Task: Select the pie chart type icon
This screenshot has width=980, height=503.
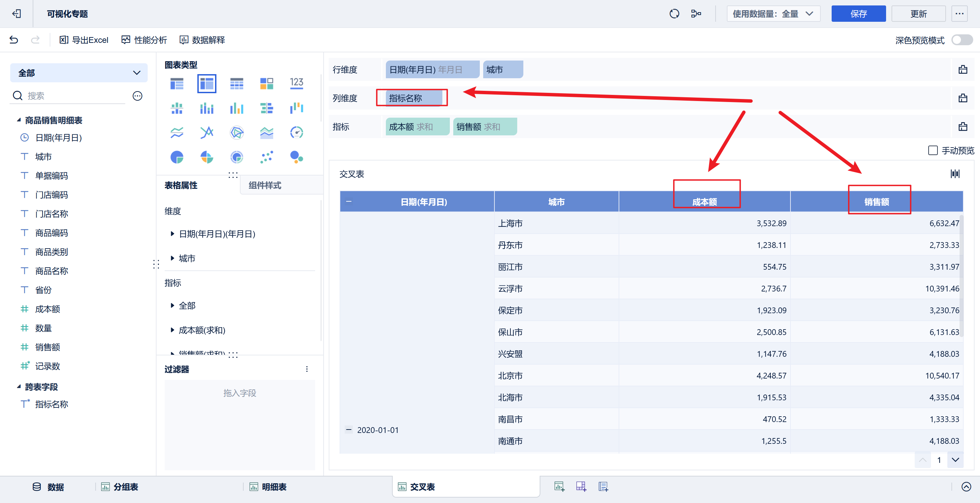Action: click(177, 157)
